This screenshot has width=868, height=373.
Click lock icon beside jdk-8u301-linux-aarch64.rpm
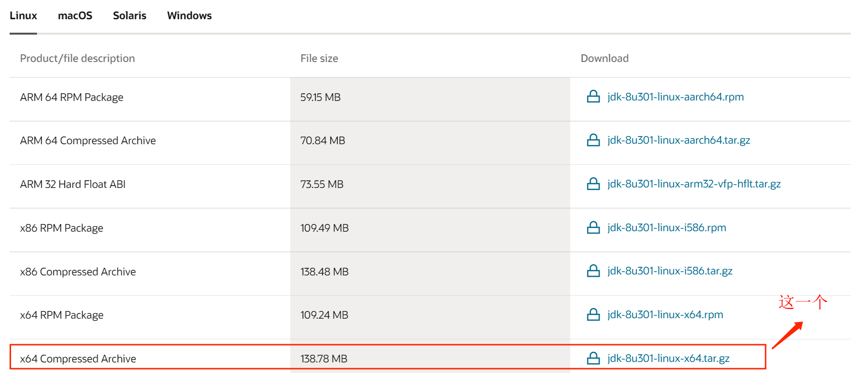(593, 97)
